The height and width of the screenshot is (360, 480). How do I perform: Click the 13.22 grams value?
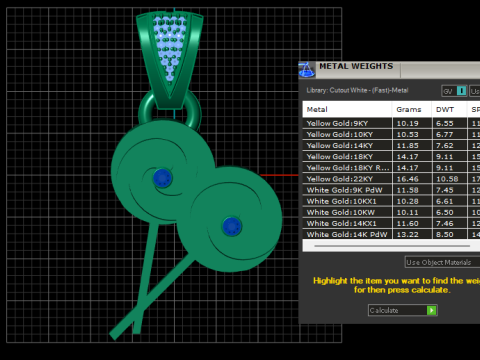point(407,234)
